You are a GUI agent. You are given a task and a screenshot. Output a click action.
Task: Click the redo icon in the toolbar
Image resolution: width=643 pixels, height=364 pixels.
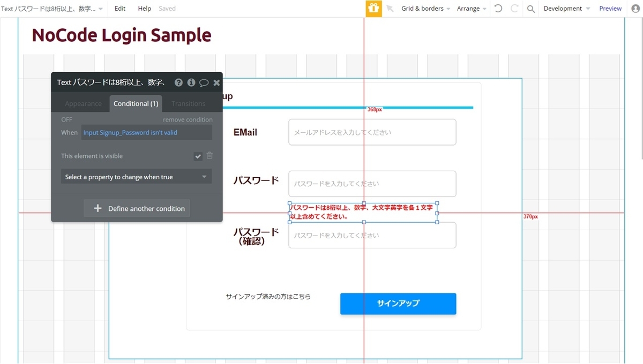pyautogui.click(x=514, y=8)
